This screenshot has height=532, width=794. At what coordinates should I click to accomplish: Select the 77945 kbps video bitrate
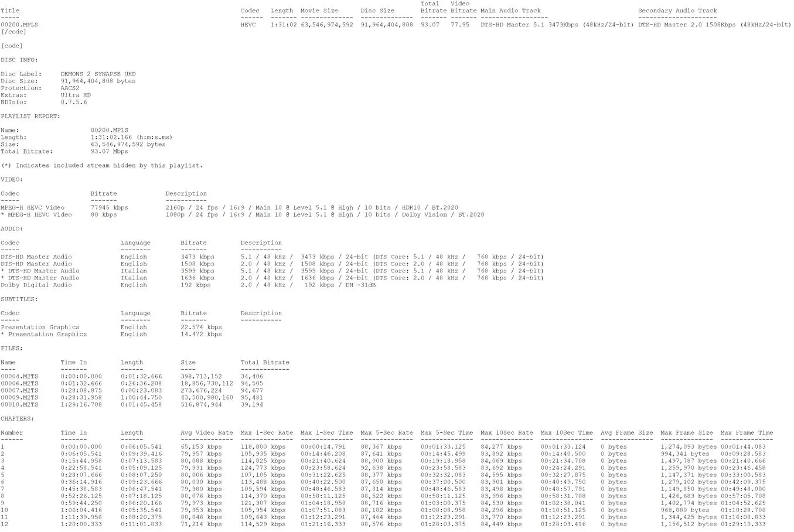109,207
